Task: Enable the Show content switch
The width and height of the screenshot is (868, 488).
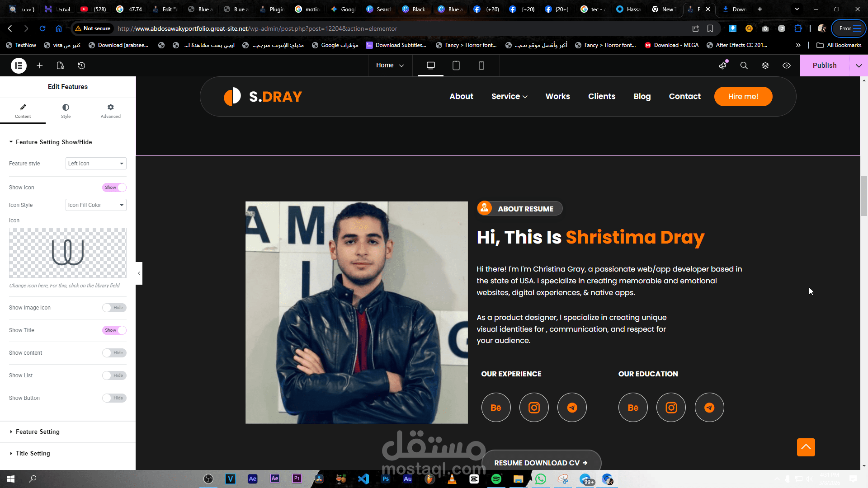Action: point(114,353)
